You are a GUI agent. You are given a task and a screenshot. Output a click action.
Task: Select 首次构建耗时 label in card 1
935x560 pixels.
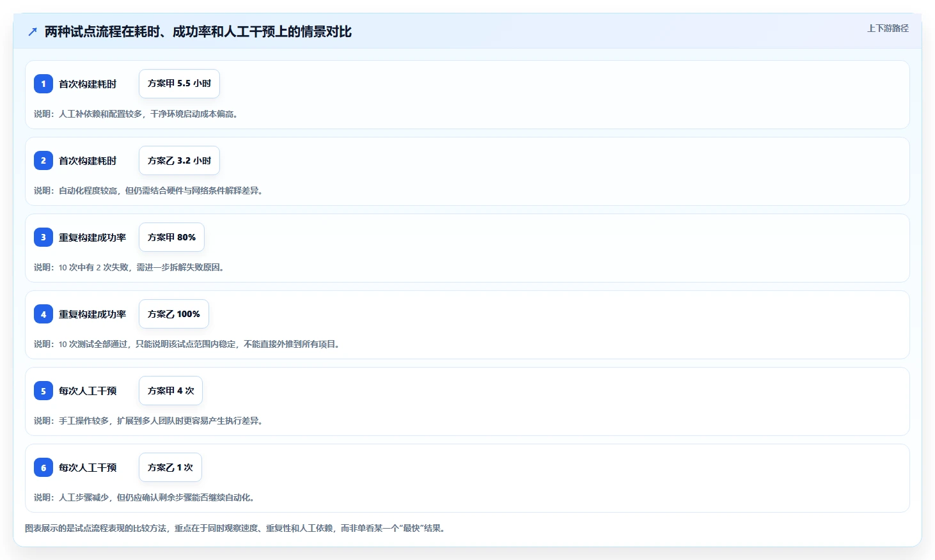[88, 84]
